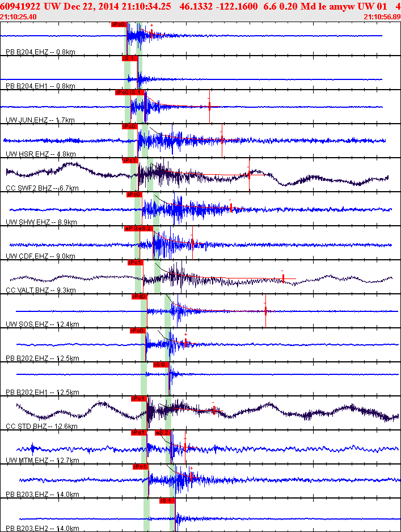
Task: Click the iPd1 pick label on UW MTM trace
Action: 139,433
